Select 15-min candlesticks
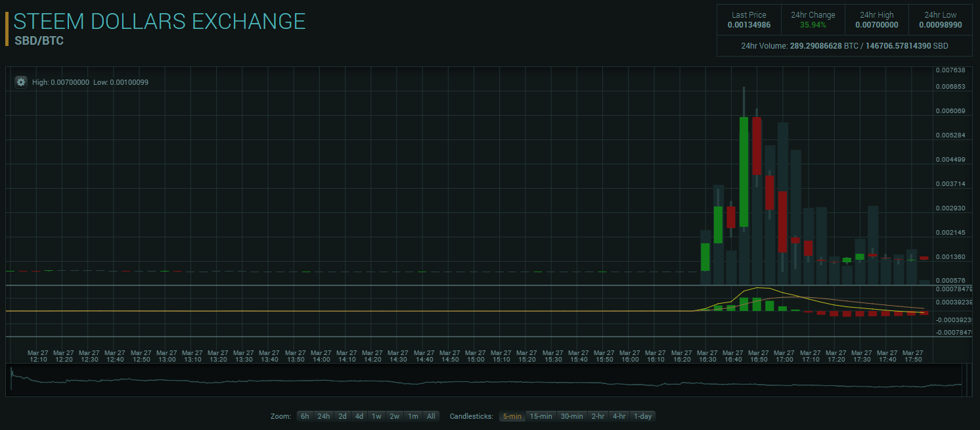980x430 pixels. click(541, 416)
